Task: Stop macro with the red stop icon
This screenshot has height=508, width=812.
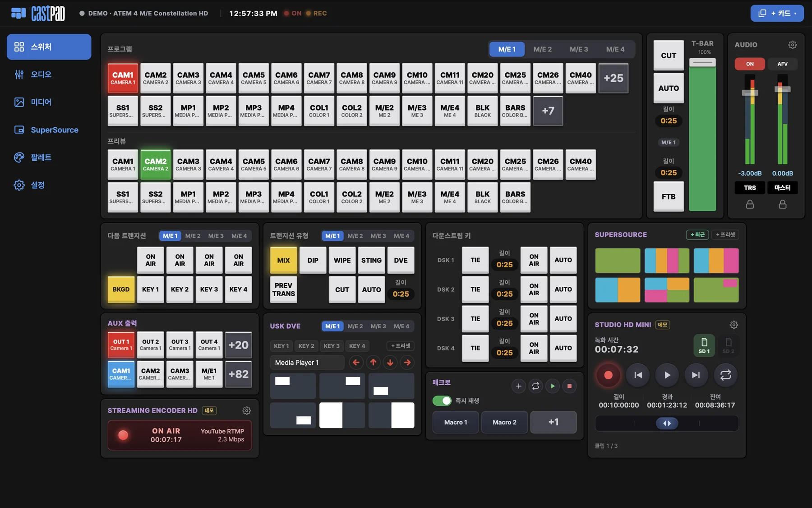Action: pyautogui.click(x=569, y=386)
